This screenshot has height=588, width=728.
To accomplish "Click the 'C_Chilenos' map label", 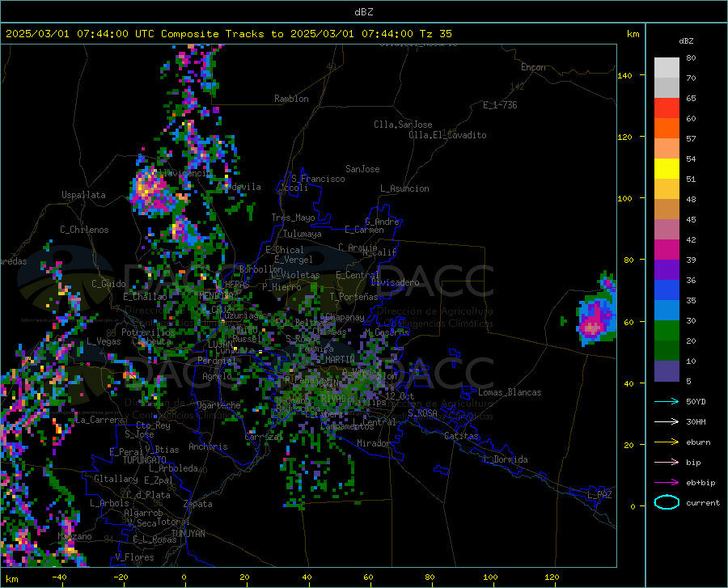I will [84, 230].
